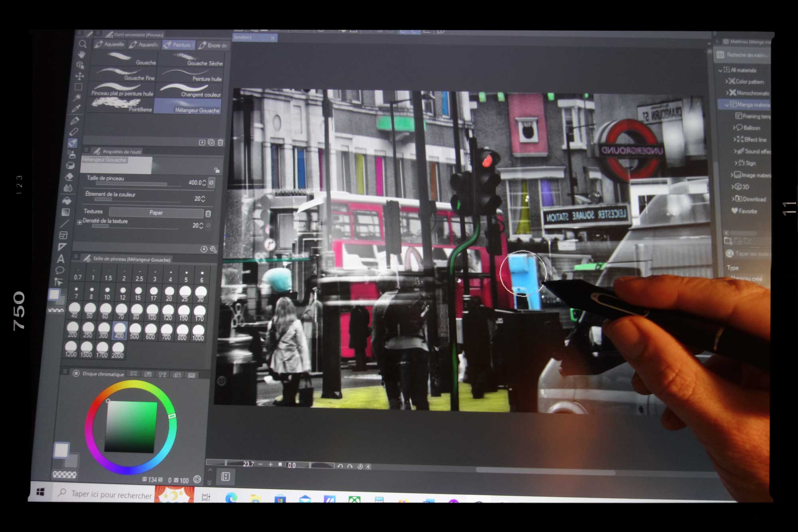
Task: Select the Hand move-view tool
Action: point(81,54)
